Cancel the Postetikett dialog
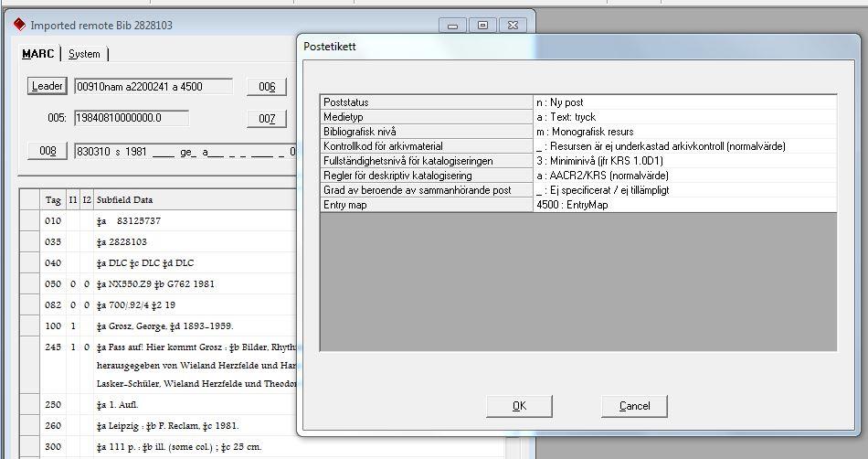868x459 pixels. (634, 406)
